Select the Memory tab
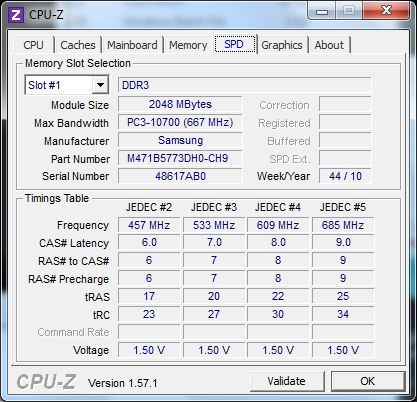Viewport: 417px width, 402px height. (188, 45)
